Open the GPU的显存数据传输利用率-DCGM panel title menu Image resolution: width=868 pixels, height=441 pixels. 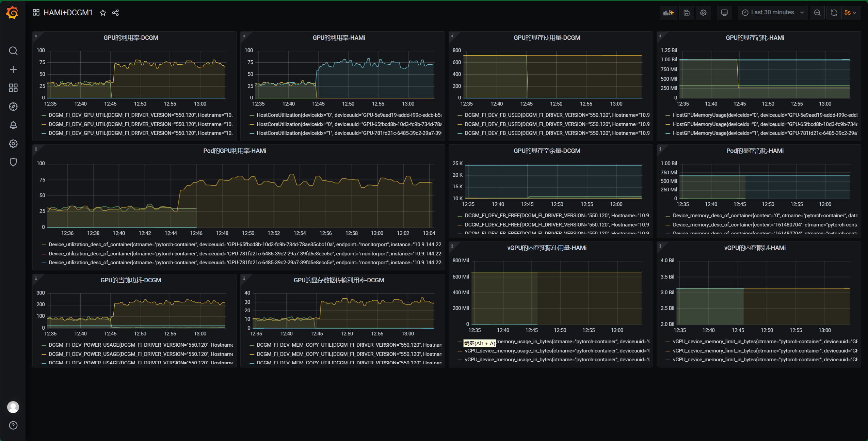tap(339, 280)
